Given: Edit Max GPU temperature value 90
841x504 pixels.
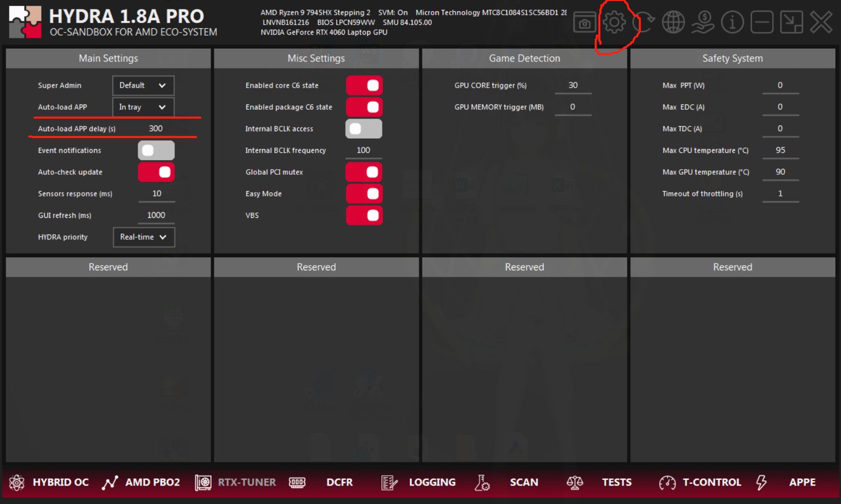Looking at the screenshot, I should (x=781, y=172).
